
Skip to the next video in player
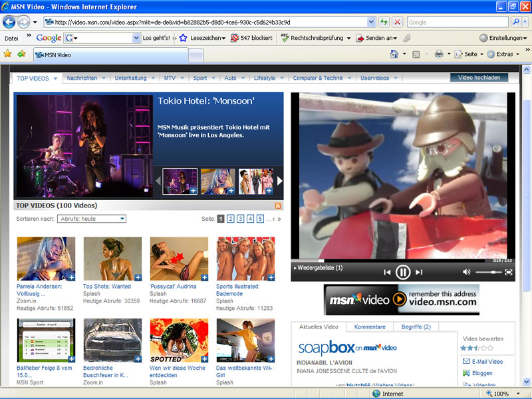[419, 272]
